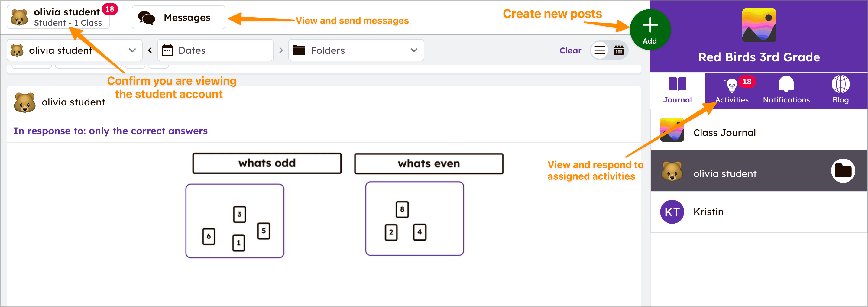Click the Notifications bell icon
This screenshot has width=868, height=307.
click(x=786, y=84)
